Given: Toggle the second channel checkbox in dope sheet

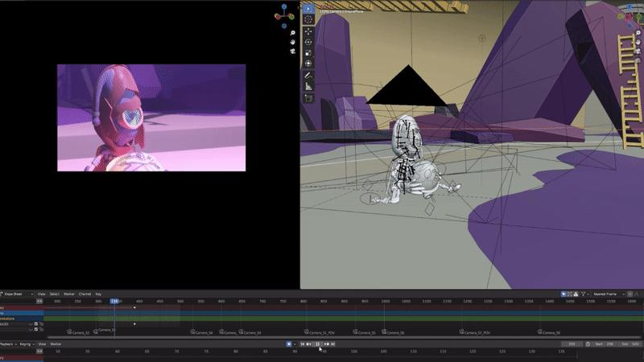Looking at the screenshot, I should pos(36,329).
